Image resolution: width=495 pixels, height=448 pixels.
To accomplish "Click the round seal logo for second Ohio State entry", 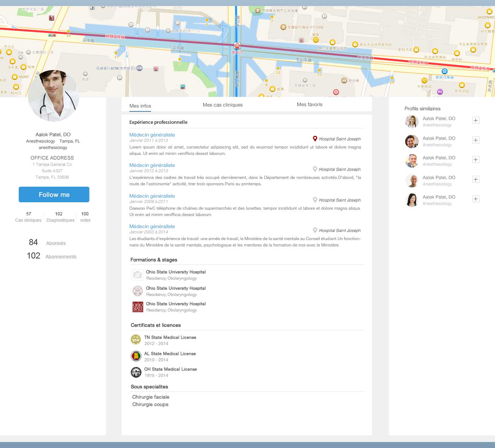I will tap(138, 291).
